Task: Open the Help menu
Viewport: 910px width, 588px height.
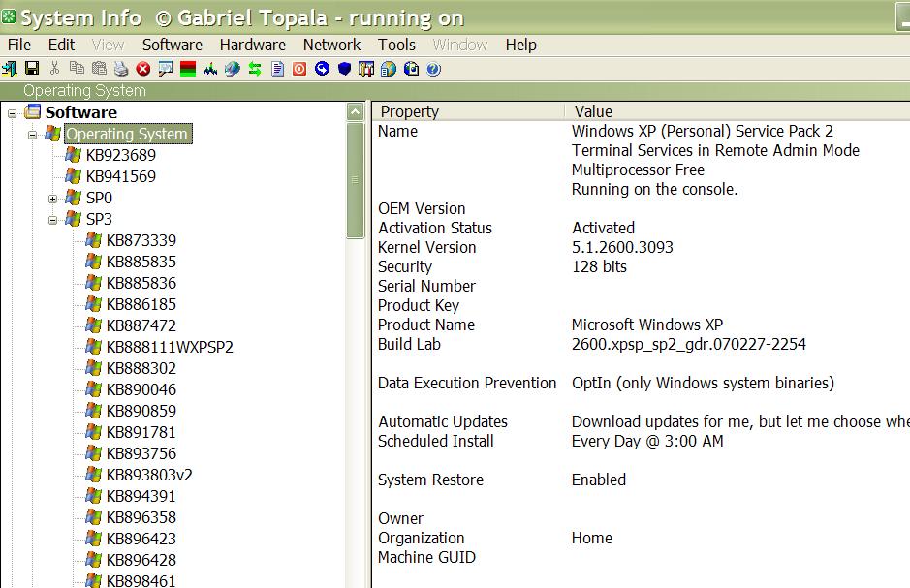Action: (x=520, y=45)
